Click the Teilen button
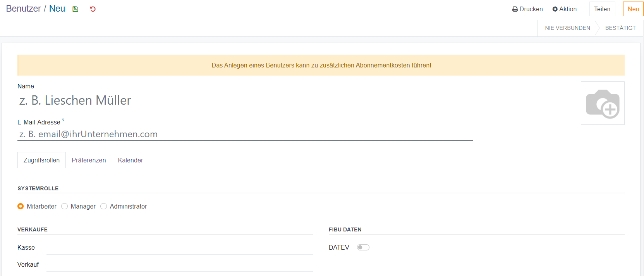Screen dimensions: 644x276 pos(602,9)
